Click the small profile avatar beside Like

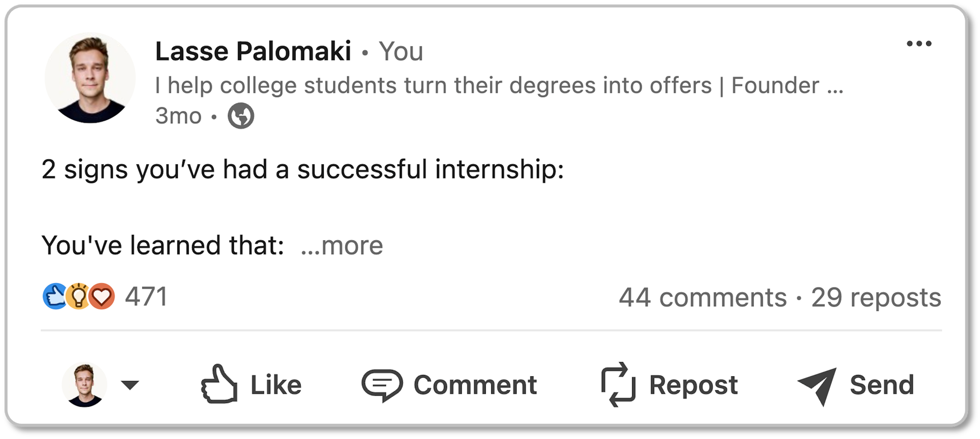[x=84, y=384]
